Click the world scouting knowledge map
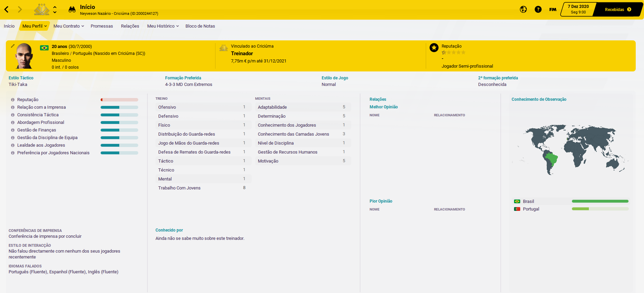 point(571,150)
